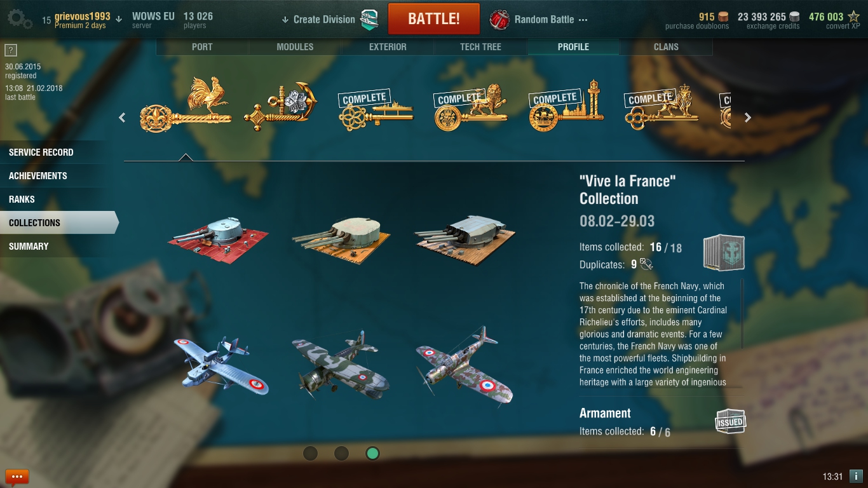Click the blue info icon near clock
This screenshot has width=868, height=488.
(x=856, y=476)
